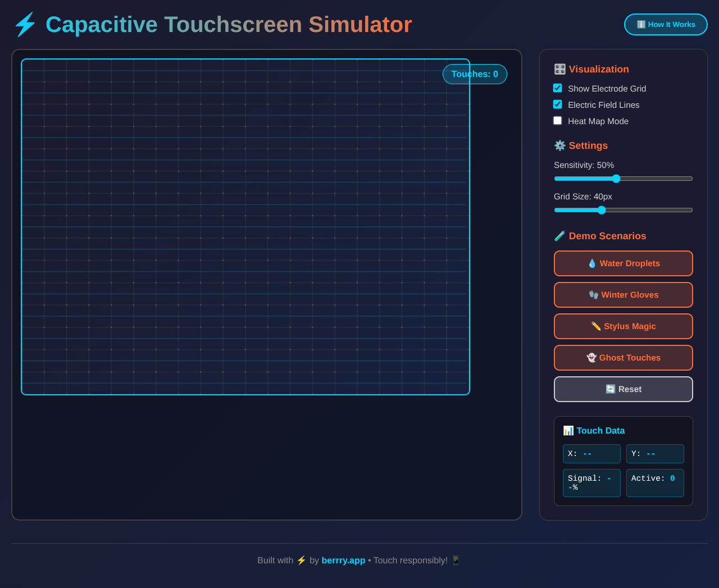The width and height of the screenshot is (719, 588).
Task: Disable Show Electrode Grid
Action: (557, 88)
